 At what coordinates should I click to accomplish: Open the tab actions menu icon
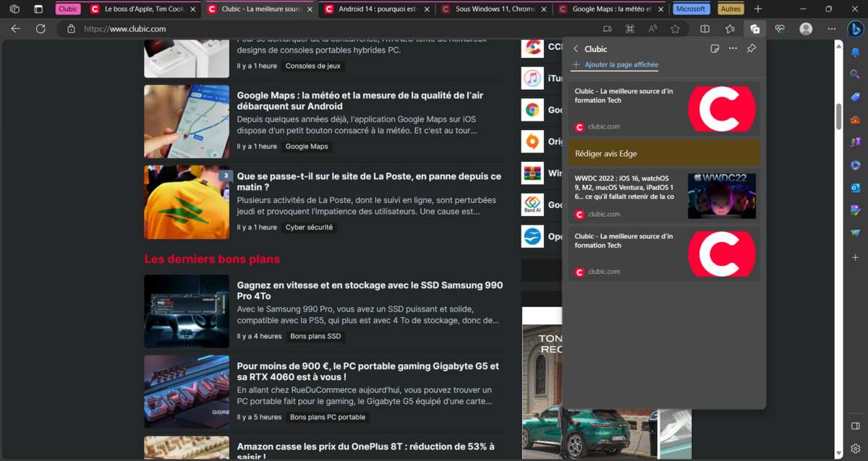38,9
